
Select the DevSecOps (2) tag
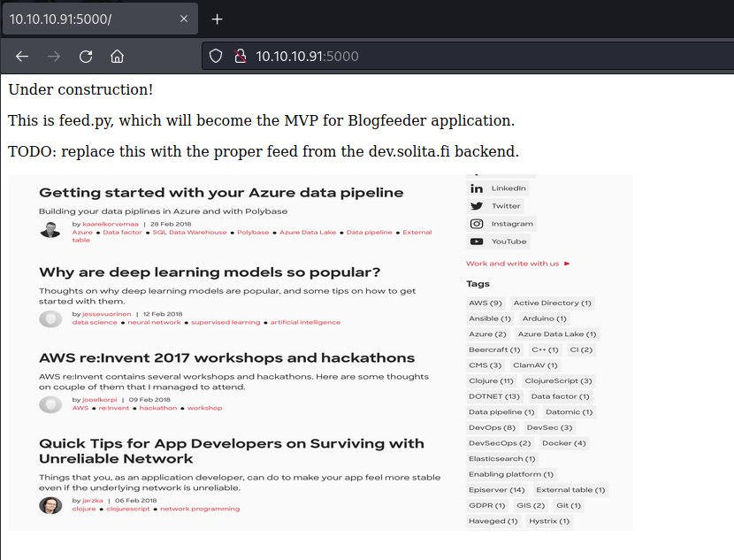pyautogui.click(x=500, y=443)
